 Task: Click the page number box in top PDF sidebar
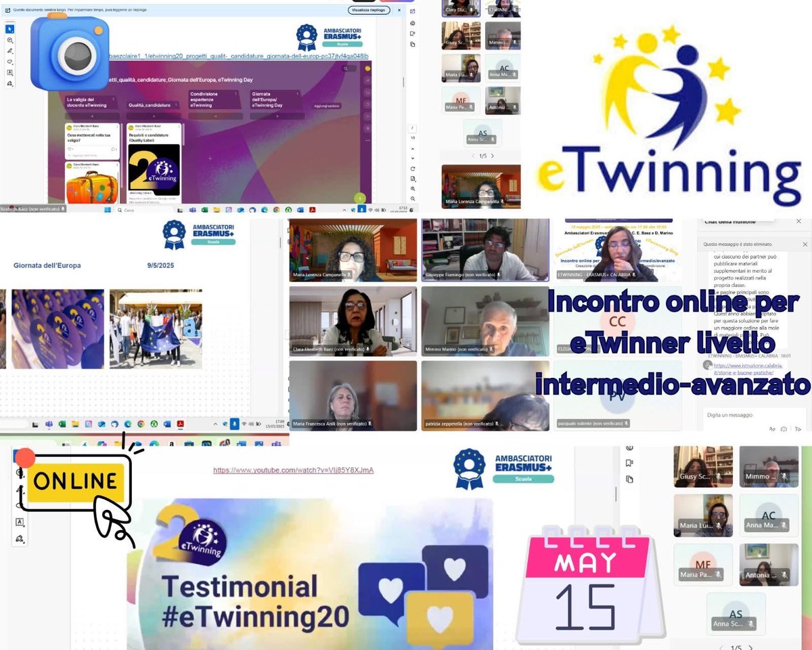tap(413, 129)
